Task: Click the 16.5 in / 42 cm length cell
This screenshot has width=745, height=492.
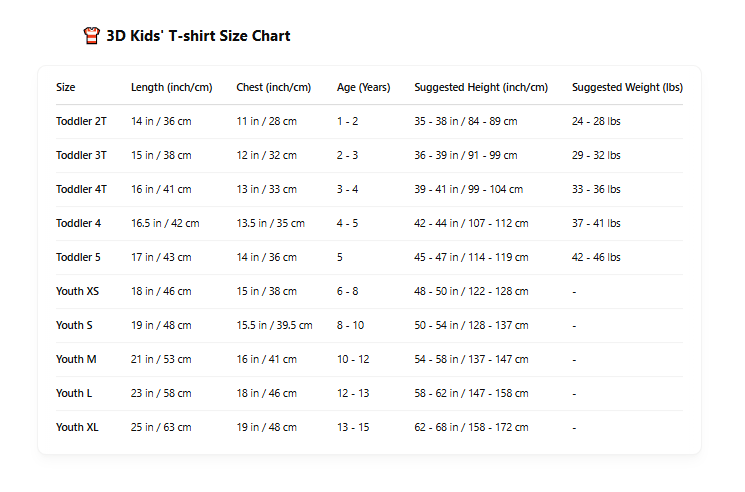Action: (165, 223)
